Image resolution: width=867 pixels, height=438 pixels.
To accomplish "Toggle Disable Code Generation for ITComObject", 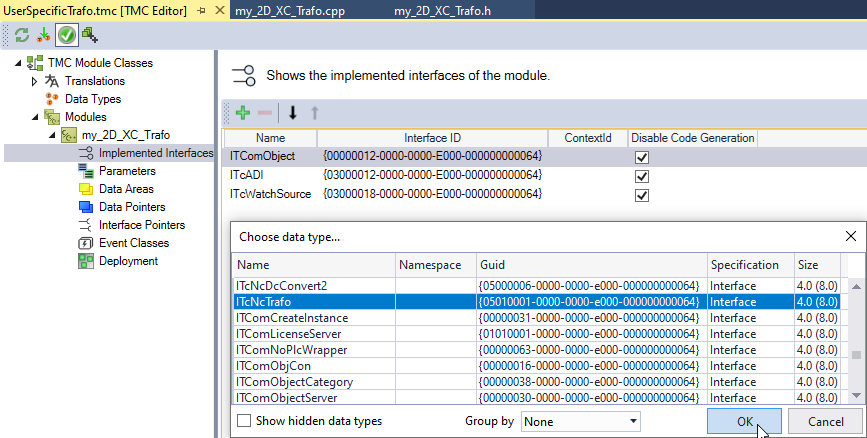I will tap(641, 158).
